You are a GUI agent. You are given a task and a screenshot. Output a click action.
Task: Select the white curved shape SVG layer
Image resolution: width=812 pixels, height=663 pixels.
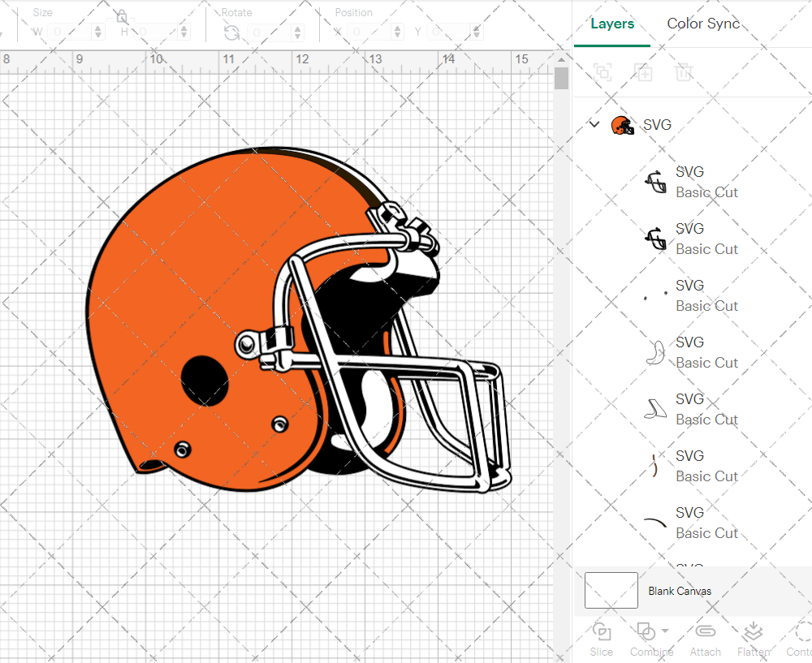click(x=655, y=352)
